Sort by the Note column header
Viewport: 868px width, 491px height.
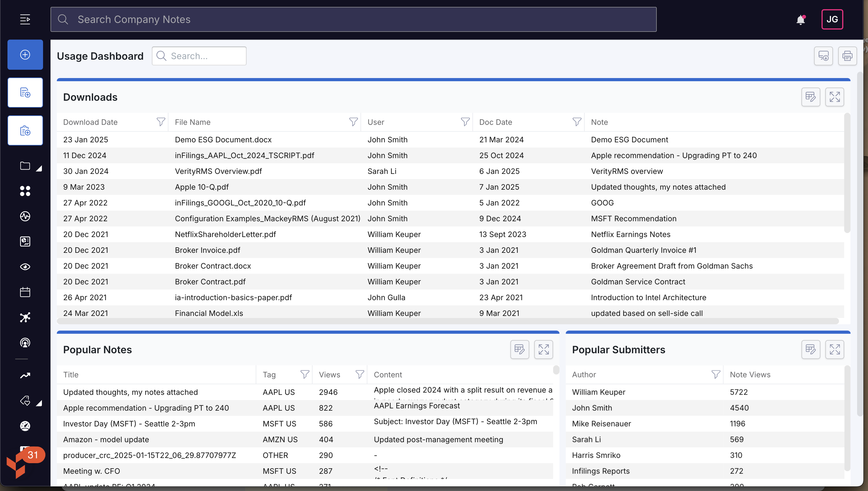tap(599, 123)
